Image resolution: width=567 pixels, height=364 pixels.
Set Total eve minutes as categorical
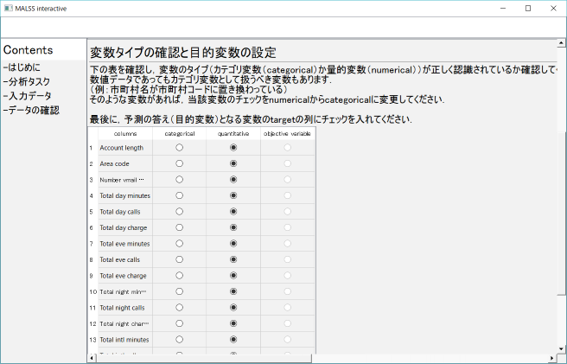[179, 244]
